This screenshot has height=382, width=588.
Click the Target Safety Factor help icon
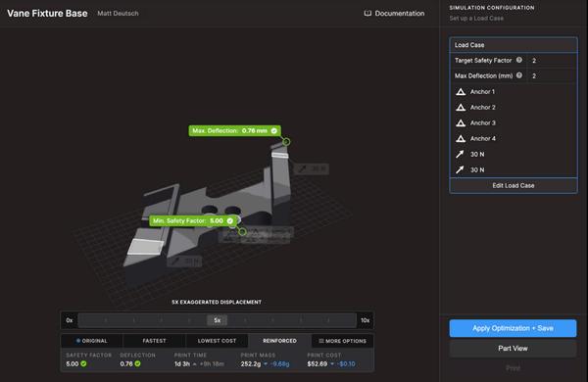click(x=519, y=60)
